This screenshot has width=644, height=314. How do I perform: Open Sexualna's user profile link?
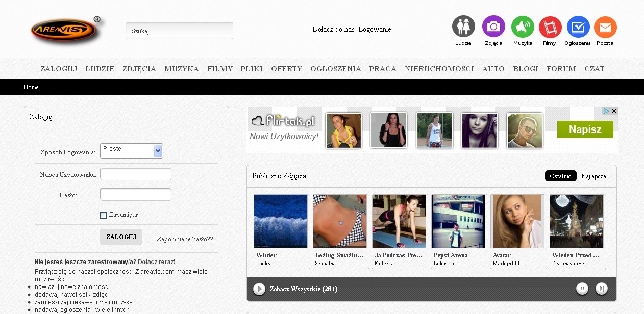coord(325,264)
